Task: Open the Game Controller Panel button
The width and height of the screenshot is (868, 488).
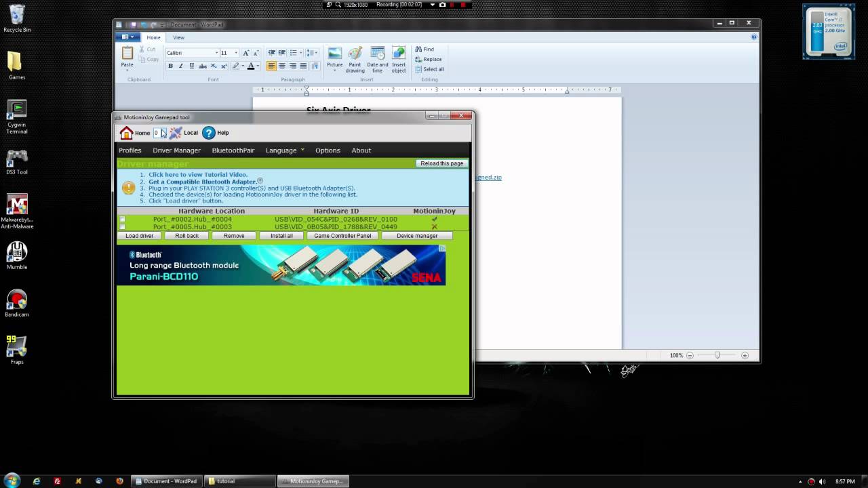Action: (x=342, y=236)
